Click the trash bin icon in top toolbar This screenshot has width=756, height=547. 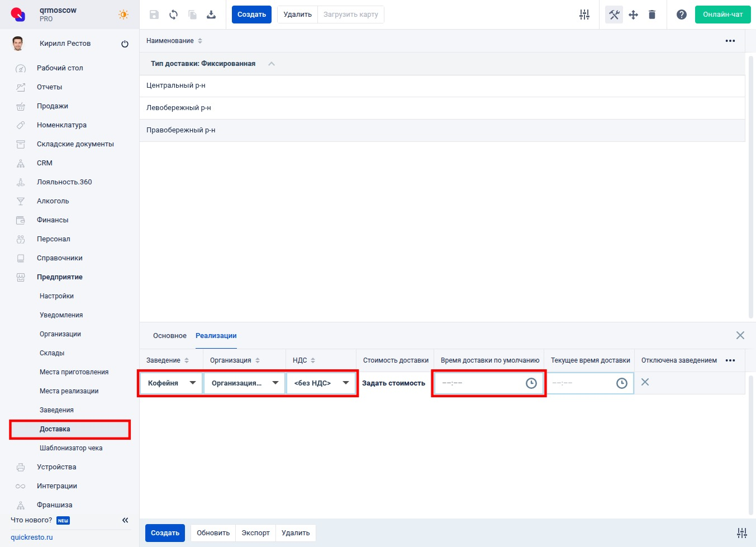(x=652, y=15)
